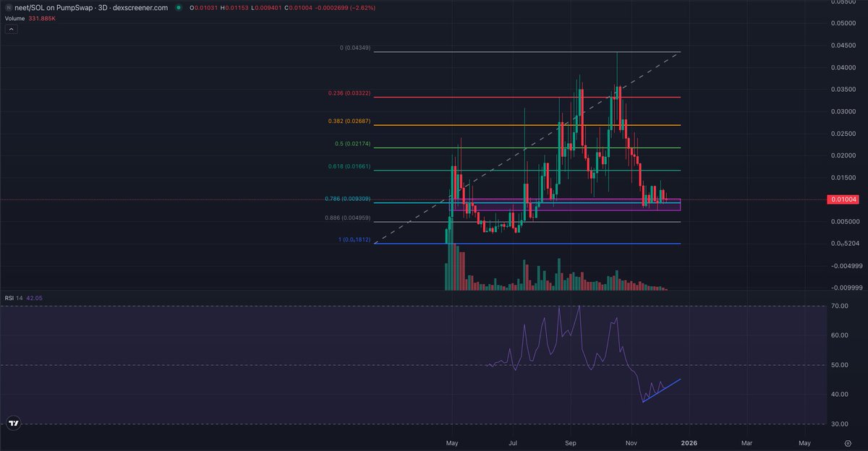The width and height of the screenshot is (868, 451).
Task: Click the 0.618 (0.01661) Fibonacci label
Action: pos(348,166)
